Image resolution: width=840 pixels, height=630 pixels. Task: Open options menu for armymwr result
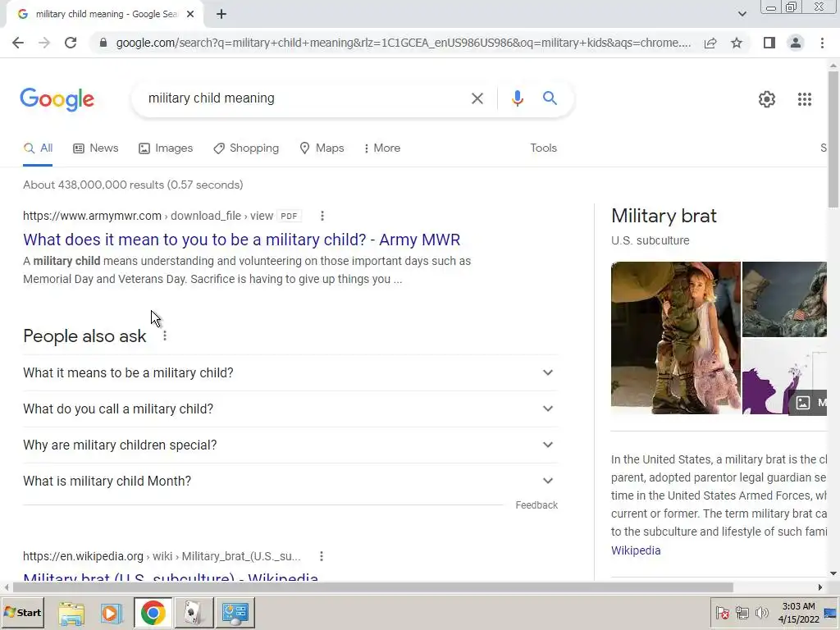click(x=322, y=216)
